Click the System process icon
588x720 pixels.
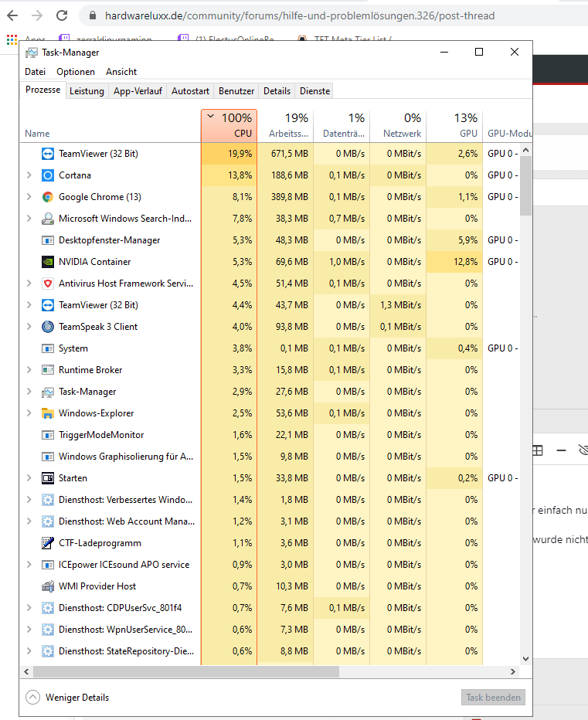pos(48,348)
